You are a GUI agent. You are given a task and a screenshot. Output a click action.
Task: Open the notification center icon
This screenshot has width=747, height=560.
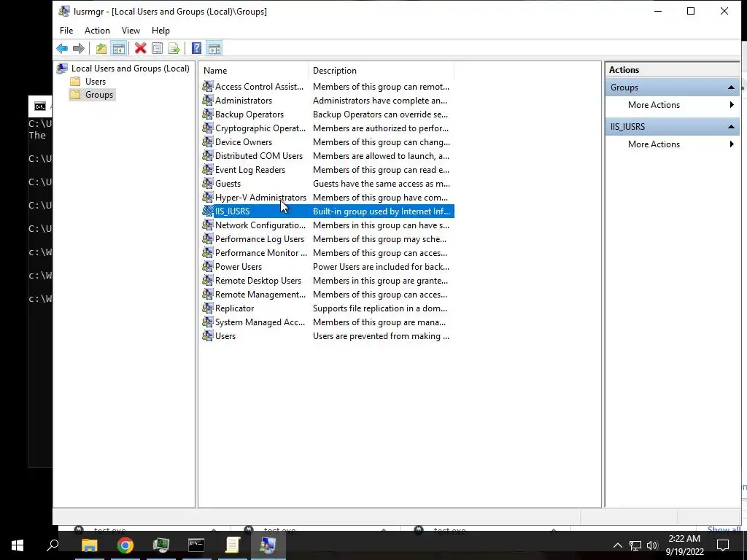click(723, 545)
